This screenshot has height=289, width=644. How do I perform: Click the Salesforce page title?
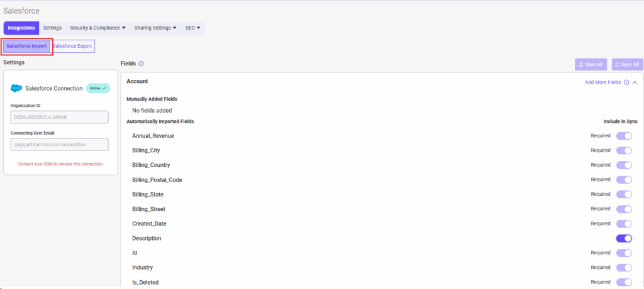coord(21,11)
